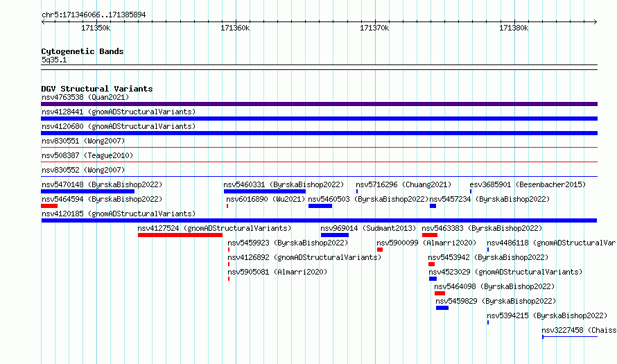
Task: Click the nsv6016890 (Wu2021) label
Action: click(x=266, y=199)
